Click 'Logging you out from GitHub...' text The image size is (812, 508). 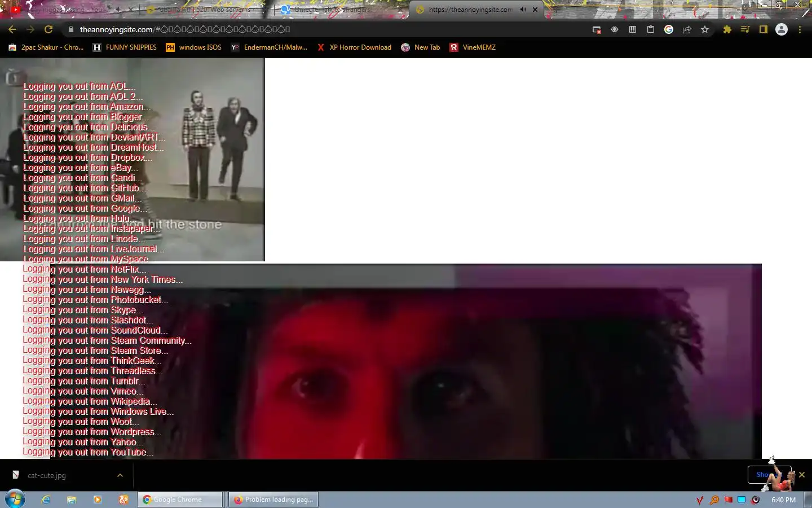(x=84, y=188)
